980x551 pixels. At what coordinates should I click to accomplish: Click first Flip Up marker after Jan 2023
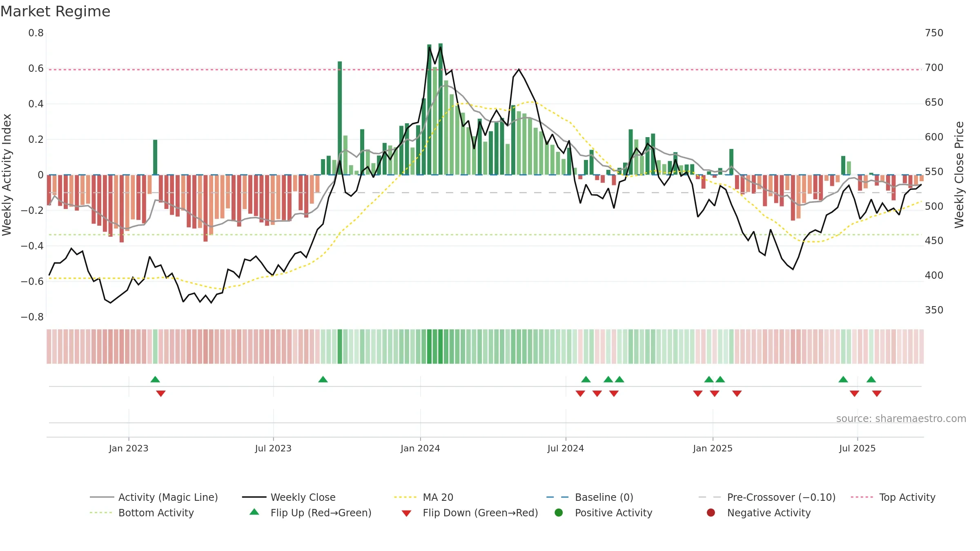[155, 380]
